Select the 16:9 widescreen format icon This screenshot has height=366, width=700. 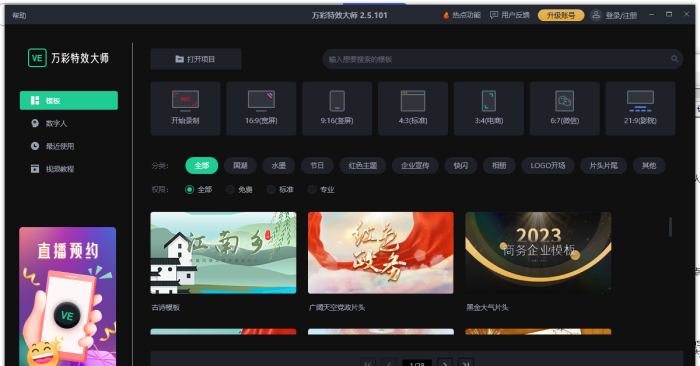pyautogui.click(x=261, y=100)
